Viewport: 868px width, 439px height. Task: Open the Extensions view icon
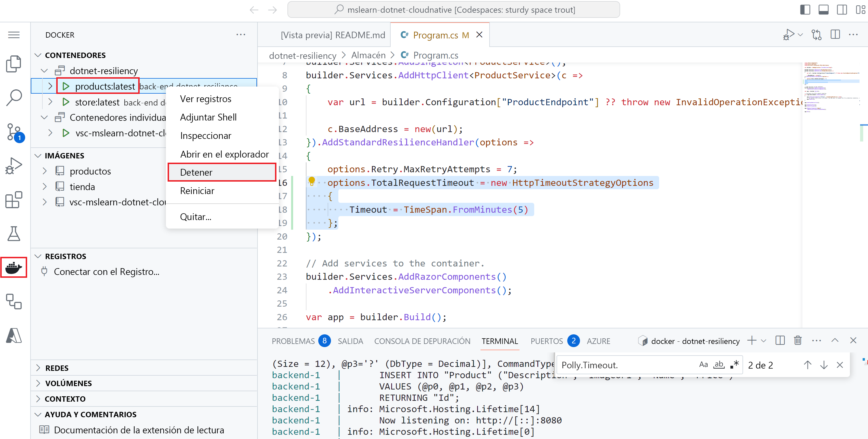pos(14,200)
